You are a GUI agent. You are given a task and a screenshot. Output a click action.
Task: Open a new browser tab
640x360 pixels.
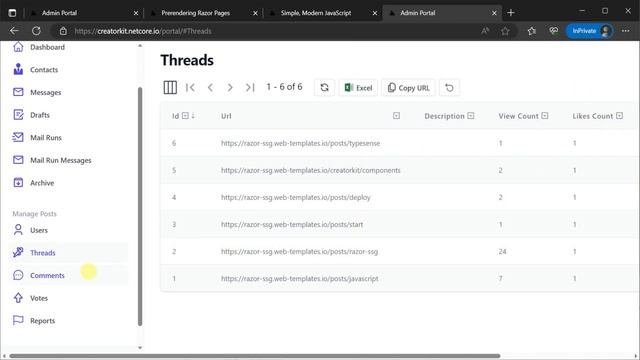511,13
